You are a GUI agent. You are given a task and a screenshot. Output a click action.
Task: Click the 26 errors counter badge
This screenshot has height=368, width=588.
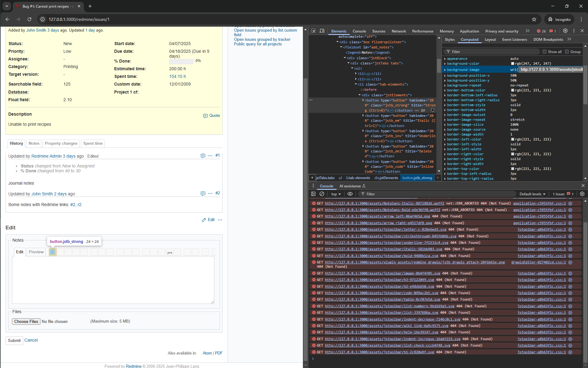click(541, 31)
